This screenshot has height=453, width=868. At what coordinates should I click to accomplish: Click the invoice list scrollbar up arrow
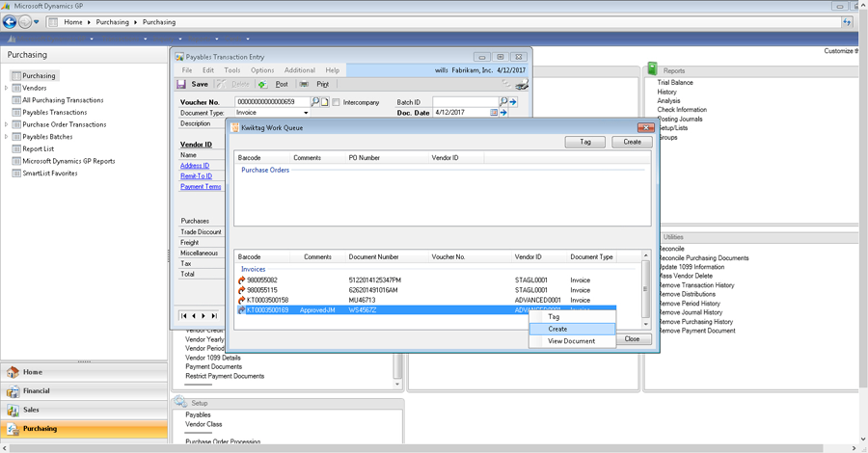tap(645, 255)
